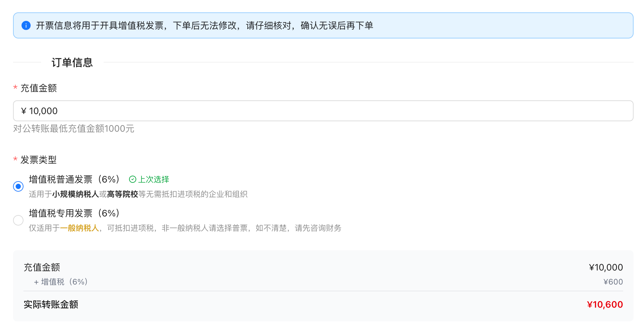Click the 订单信息 section heading
Screen dimensions: 644x335
[72, 63]
